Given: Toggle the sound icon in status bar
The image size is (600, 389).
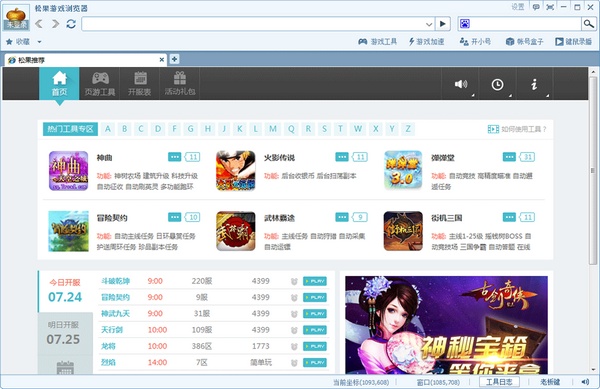Looking at the screenshot, I should point(585,382).
